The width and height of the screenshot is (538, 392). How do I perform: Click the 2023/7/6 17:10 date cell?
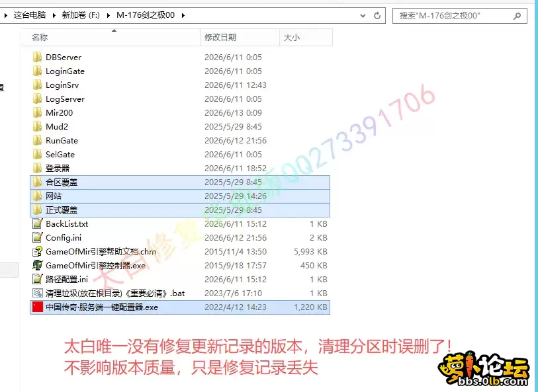click(x=234, y=294)
